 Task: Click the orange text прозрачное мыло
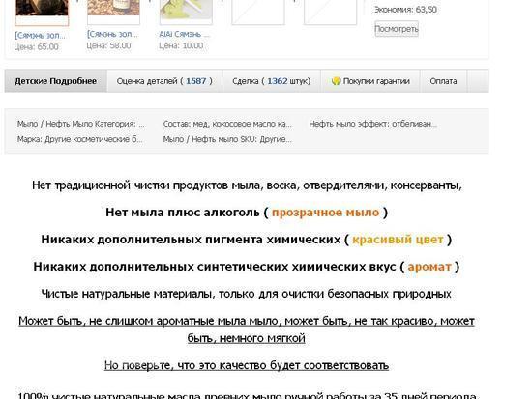pyautogui.click(x=325, y=213)
